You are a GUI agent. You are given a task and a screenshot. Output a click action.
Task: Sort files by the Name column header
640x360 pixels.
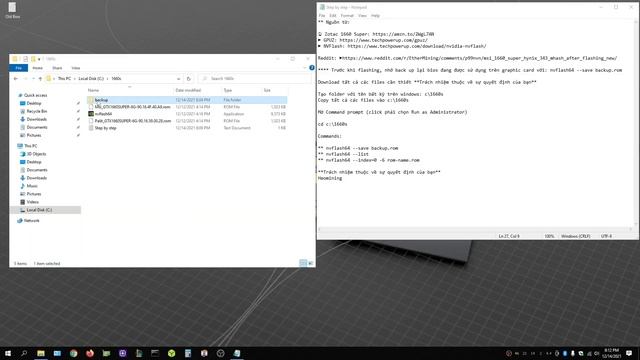[93, 90]
